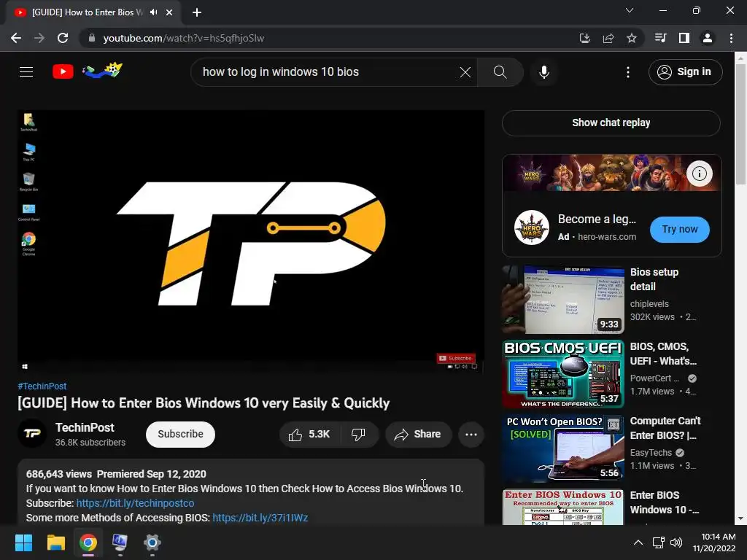The height and width of the screenshot is (560, 747).
Task: Like the video (5.3K)
Action: (309, 435)
